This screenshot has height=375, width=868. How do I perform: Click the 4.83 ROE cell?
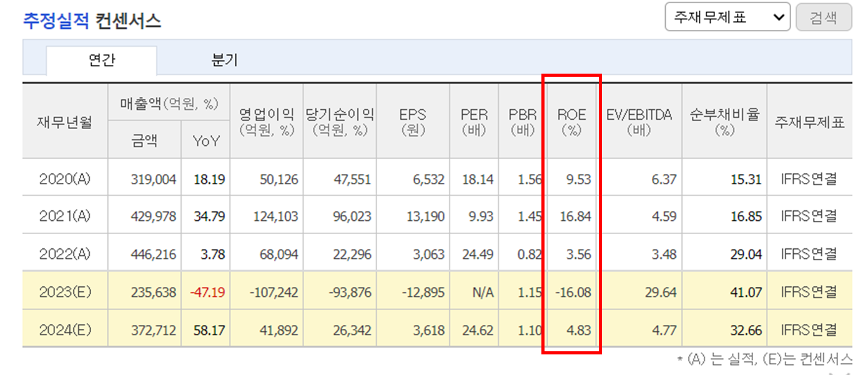click(x=578, y=329)
